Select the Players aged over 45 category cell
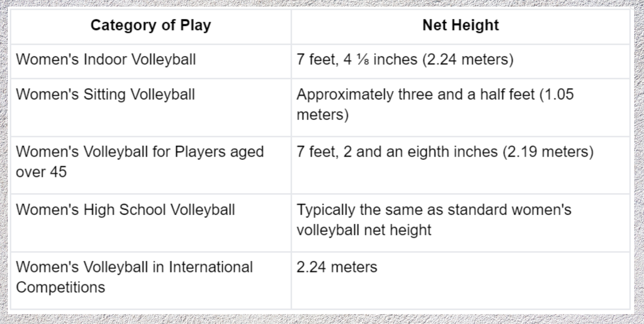This screenshot has height=324, width=644. 140,162
